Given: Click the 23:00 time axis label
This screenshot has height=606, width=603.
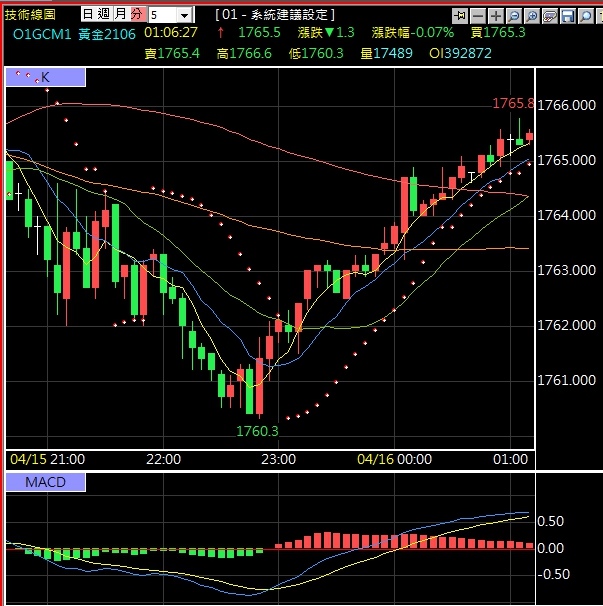Looking at the screenshot, I should (x=278, y=459).
